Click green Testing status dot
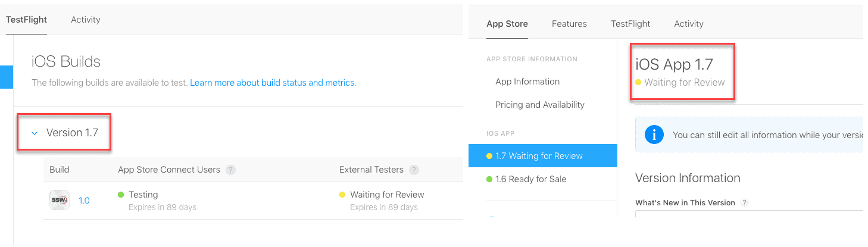 (121, 195)
